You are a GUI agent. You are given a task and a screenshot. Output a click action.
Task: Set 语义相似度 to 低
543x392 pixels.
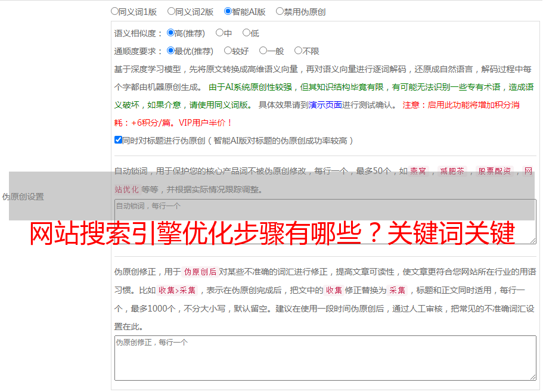(246, 33)
